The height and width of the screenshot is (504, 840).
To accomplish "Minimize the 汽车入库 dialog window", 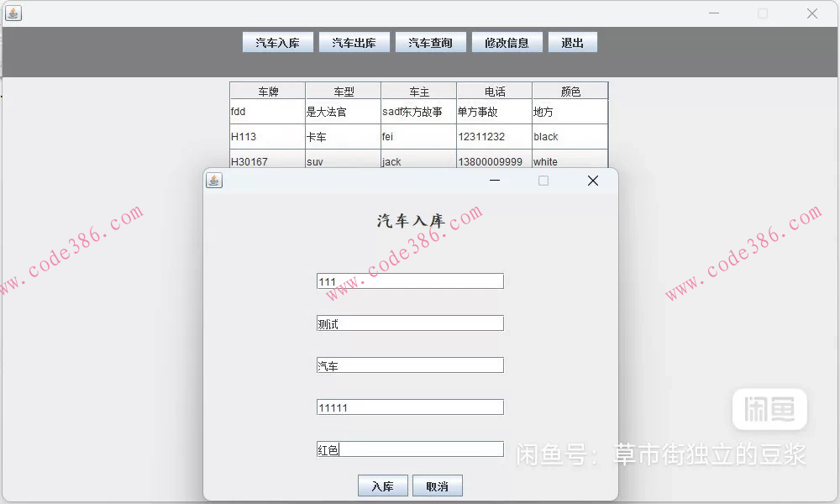I will (494, 180).
